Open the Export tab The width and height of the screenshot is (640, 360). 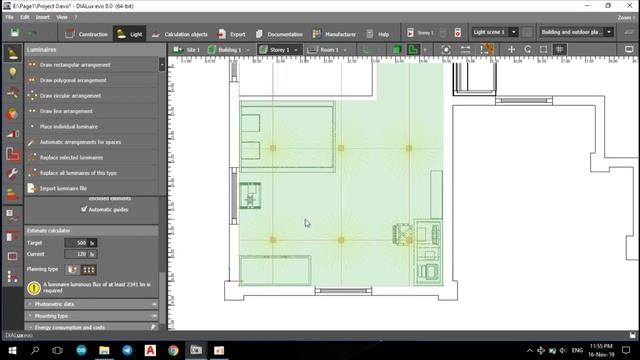tap(231, 34)
